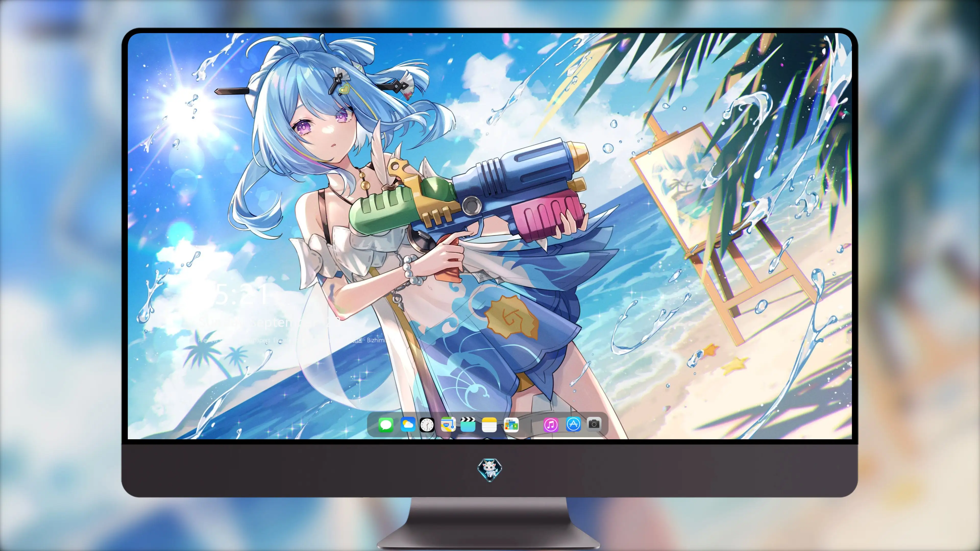
Task: Open the Videos clapperboard app in dock
Action: pyautogui.click(x=468, y=424)
